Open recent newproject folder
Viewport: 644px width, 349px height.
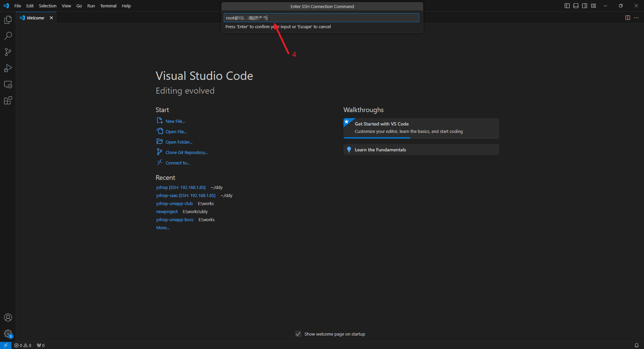point(167,211)
